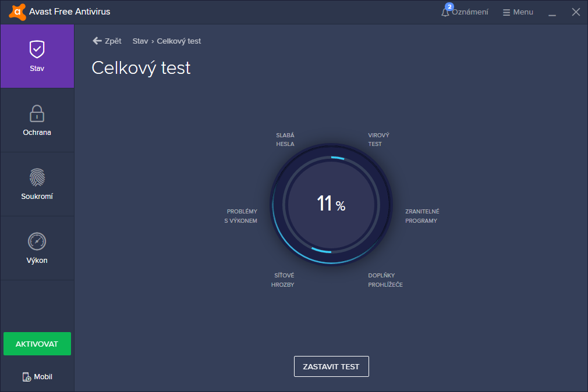Click the green Aktivovat button

pyautogui.click(x=37, y=344)
